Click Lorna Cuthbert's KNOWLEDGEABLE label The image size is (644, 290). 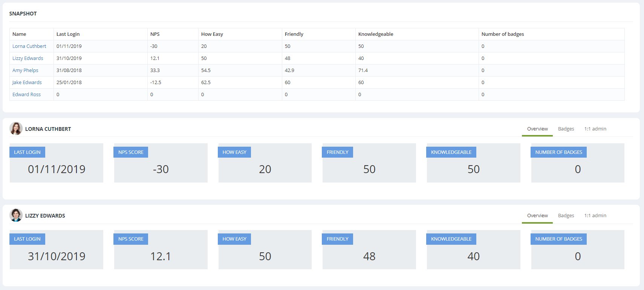point(451,152)
